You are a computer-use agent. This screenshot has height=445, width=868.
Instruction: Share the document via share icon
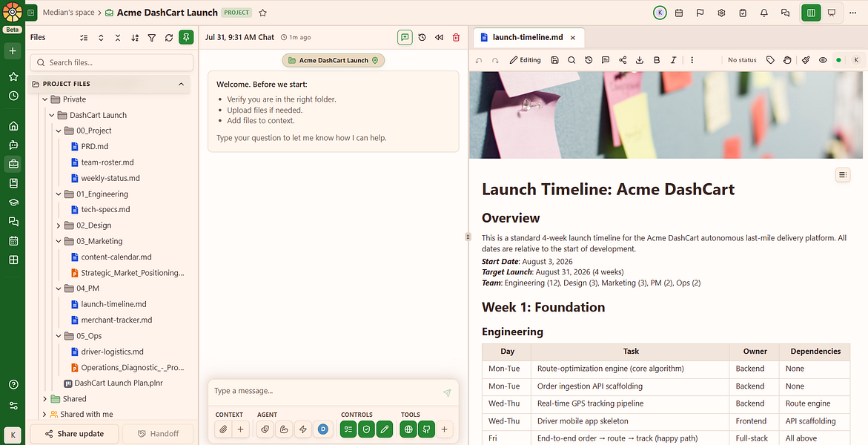point(623,60)
